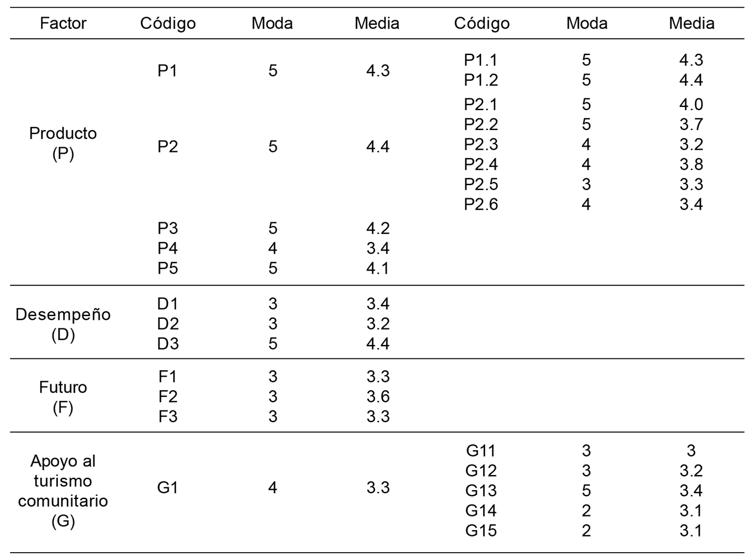Select the P1.2 sub-code cell

point(481,80)
